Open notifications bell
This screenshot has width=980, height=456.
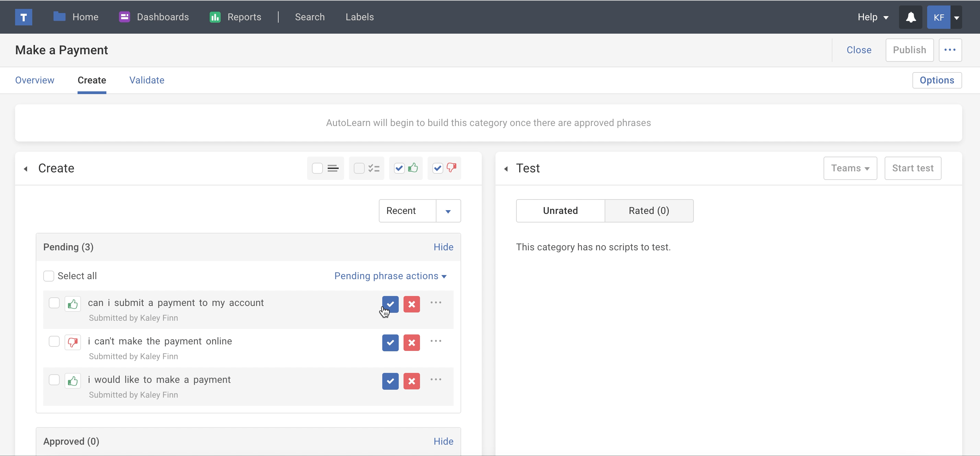pyautogui.click(x=910, y=17)
